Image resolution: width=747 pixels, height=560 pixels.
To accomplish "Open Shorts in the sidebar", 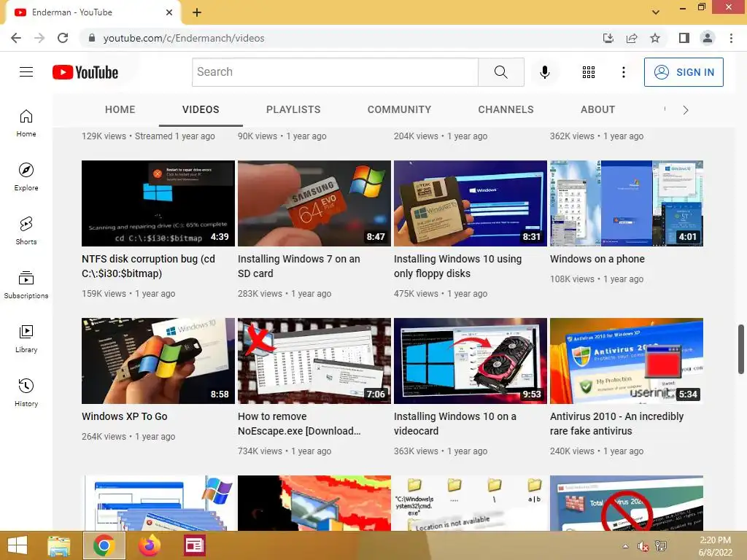I will pos(26,230).
